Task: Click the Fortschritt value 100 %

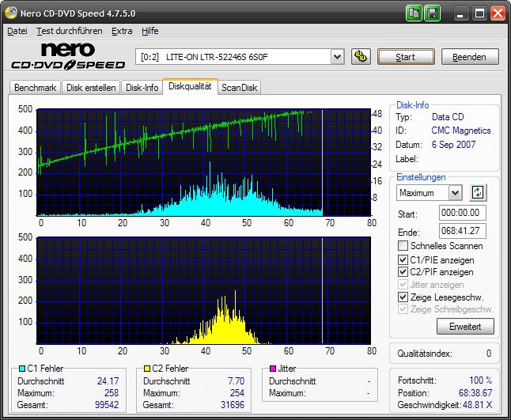Action: (x=481, y=380)
